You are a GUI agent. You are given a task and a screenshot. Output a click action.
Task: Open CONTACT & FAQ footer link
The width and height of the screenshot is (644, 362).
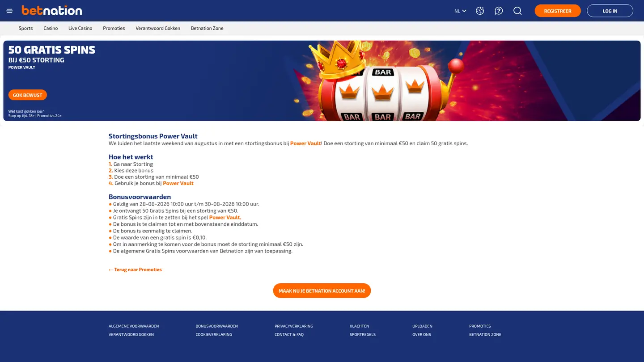289,335
